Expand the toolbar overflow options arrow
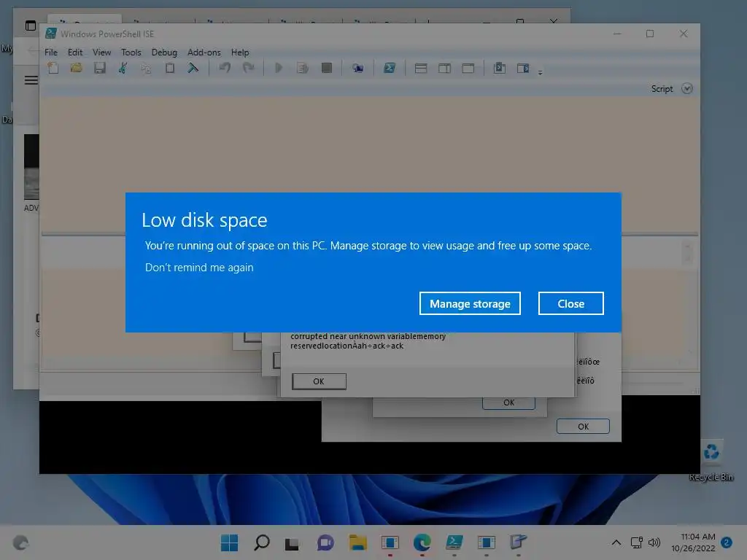Viewport: 747px width, 560px height. click(x=541, y=72)
